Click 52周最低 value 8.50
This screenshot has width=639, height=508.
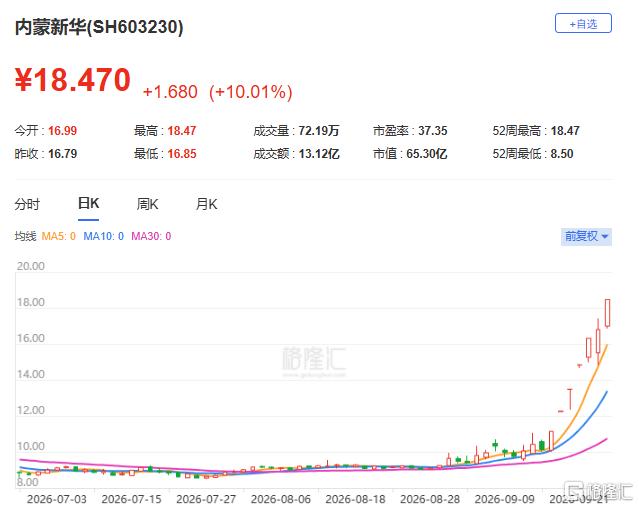[x=562, y=154]
